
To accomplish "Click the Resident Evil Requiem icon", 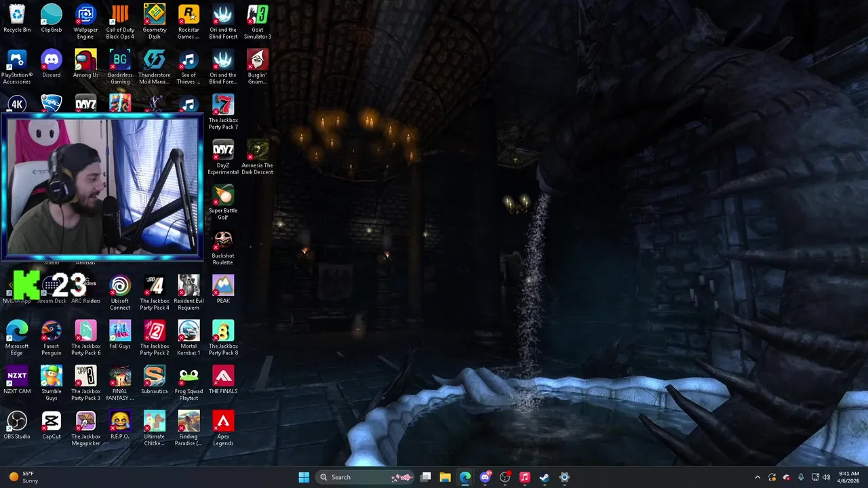I will [x=189, y=293].
